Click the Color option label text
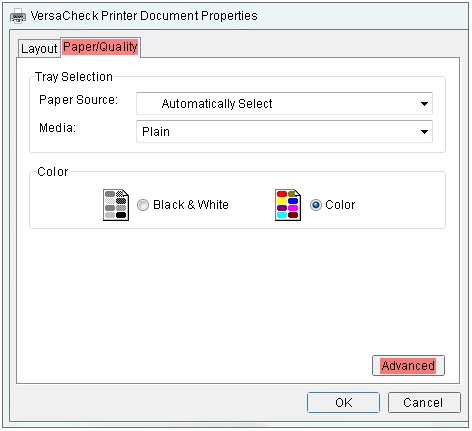 (x=340, y=205)
